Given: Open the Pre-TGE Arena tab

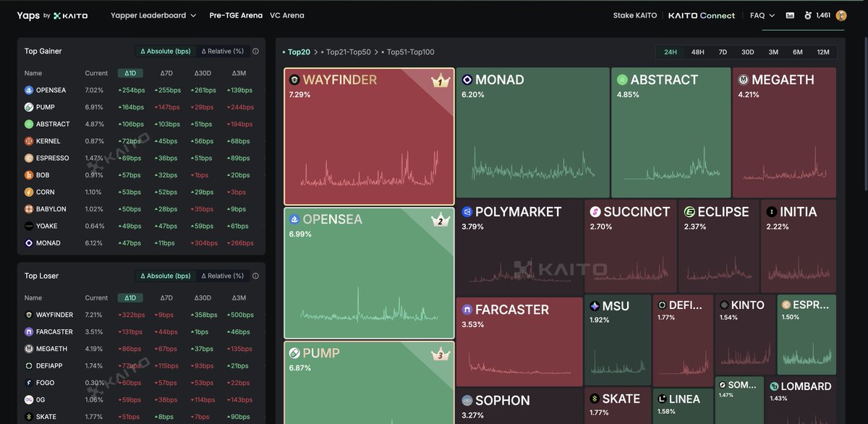Looking at the screenshot, I should pos(236,15).
